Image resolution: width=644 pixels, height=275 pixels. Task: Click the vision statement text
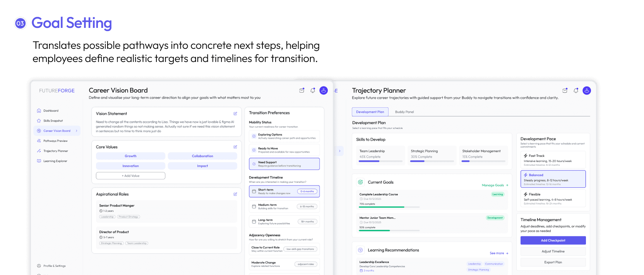(166, 127)
